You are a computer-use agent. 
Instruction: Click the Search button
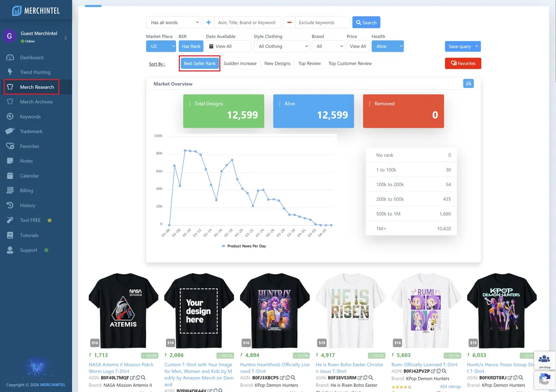point(366,22)
